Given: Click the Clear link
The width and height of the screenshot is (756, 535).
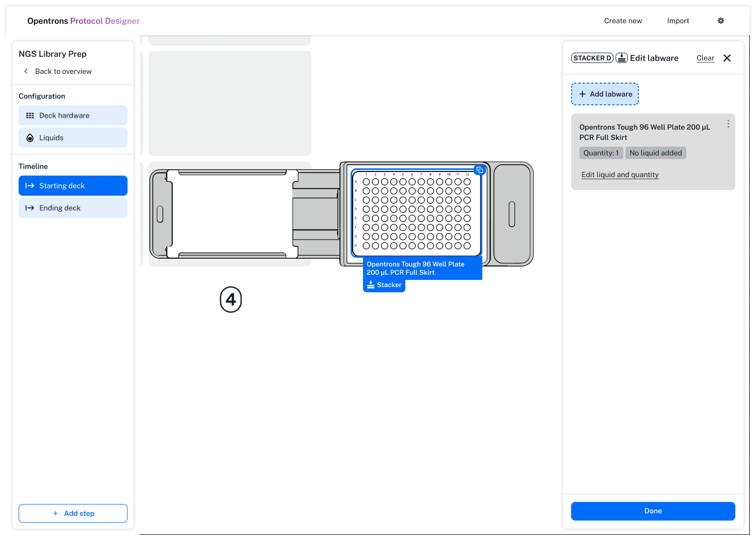Looking at the screenshot, I should coord(705,58).
